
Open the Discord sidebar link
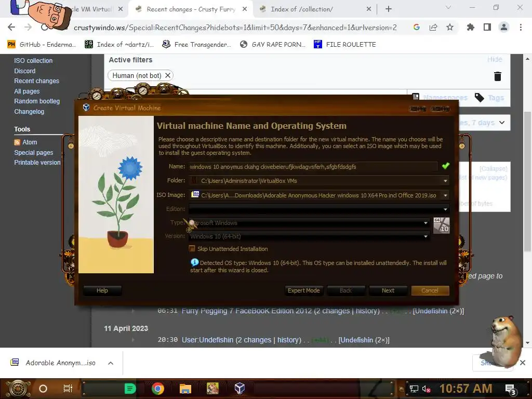tap(25, 71)
